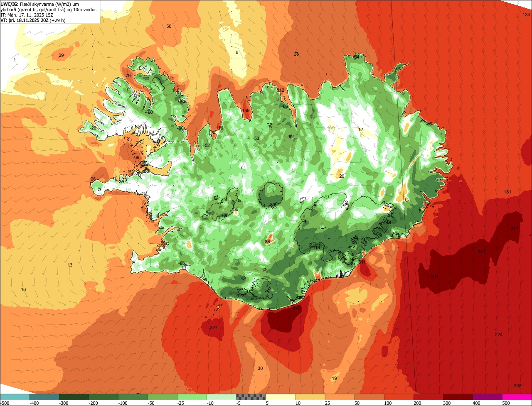The image size is (532, 406).
Task: Click the map value 112 on north coast
Action: 281,90
